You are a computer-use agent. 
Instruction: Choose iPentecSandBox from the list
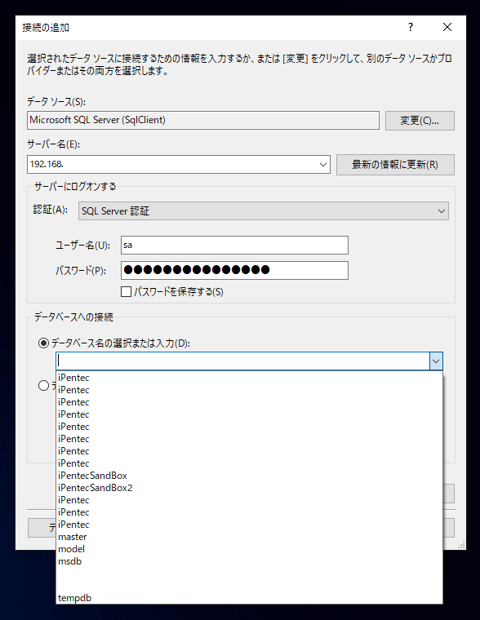249,475
